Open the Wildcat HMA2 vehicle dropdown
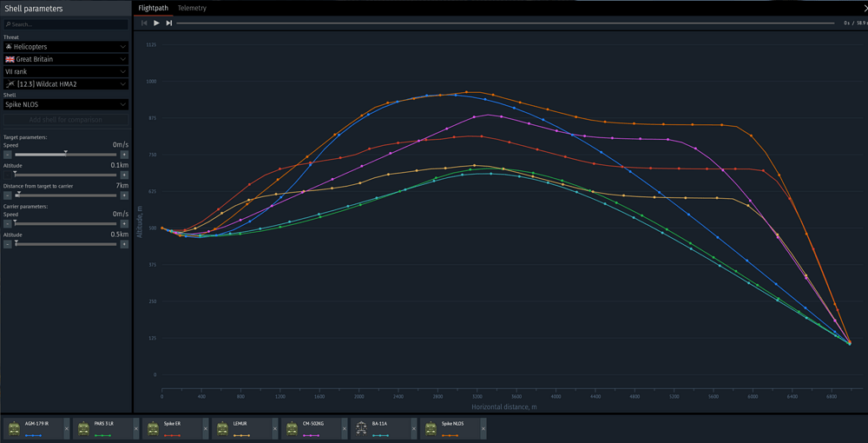The height and width of the screenshot is (443, 868). tap(66, 84)
